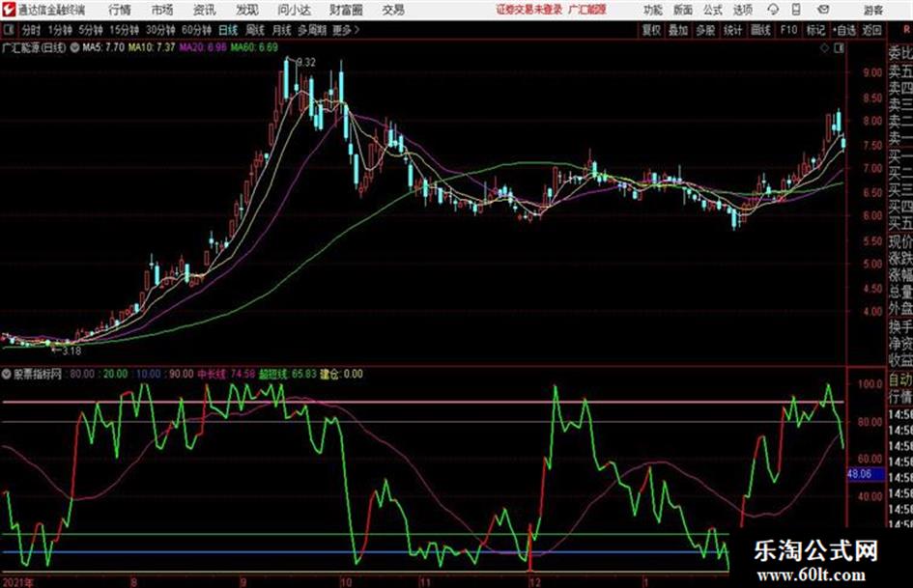Expand the 更多 > periods list
The width and height of the screenshot is (913, 588).
click(x=346, y=30)
